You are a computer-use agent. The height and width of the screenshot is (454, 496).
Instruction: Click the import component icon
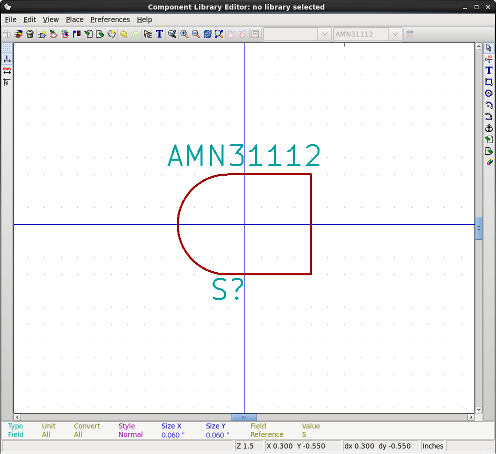pos(89,34)
